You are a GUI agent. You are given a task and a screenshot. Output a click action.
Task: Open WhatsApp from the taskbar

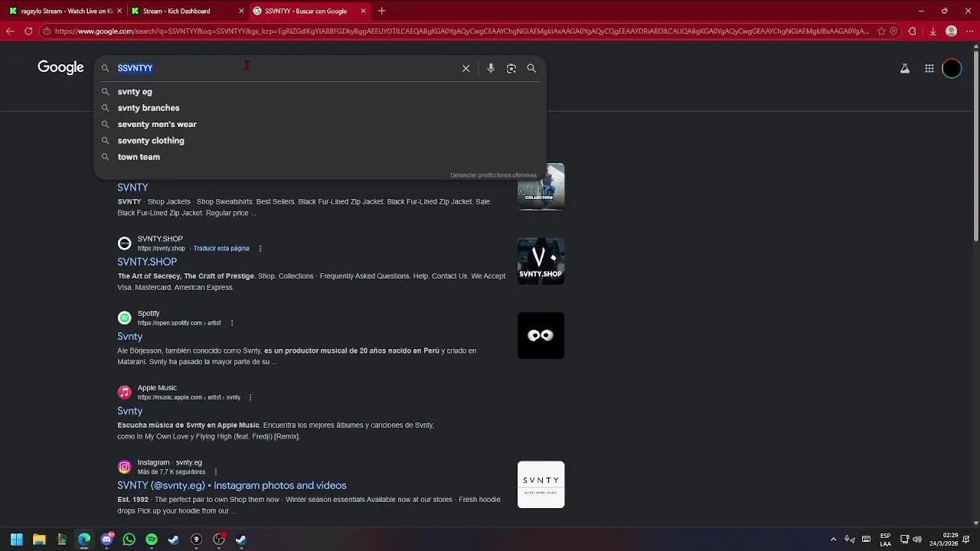pyautogui.click(x=129, y=540)
